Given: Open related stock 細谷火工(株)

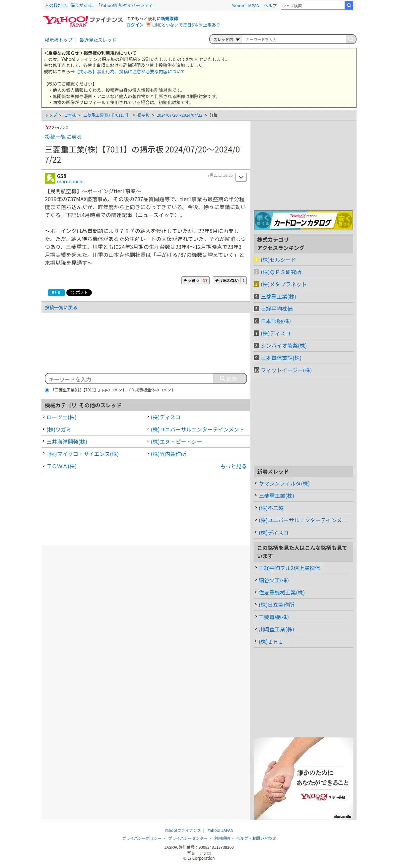Looking at the screenshot, I should [x=274, y=580].
